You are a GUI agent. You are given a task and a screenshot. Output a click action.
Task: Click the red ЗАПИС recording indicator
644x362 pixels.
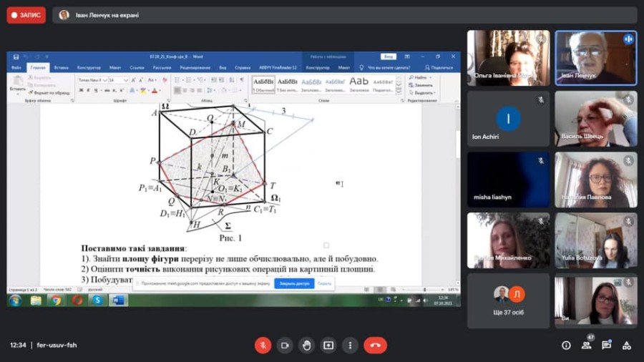(26, 15)
